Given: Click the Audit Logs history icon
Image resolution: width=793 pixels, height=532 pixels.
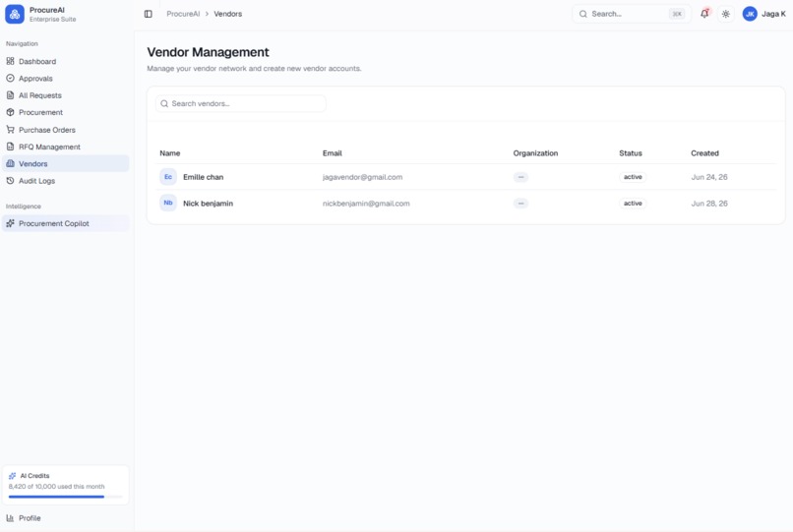Looking at the screenshot, I should [x=10, y=181].
